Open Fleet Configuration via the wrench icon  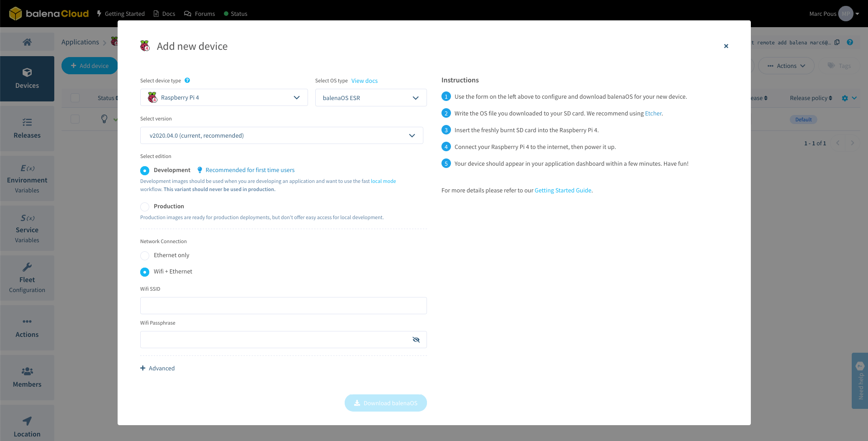(27, 278)
